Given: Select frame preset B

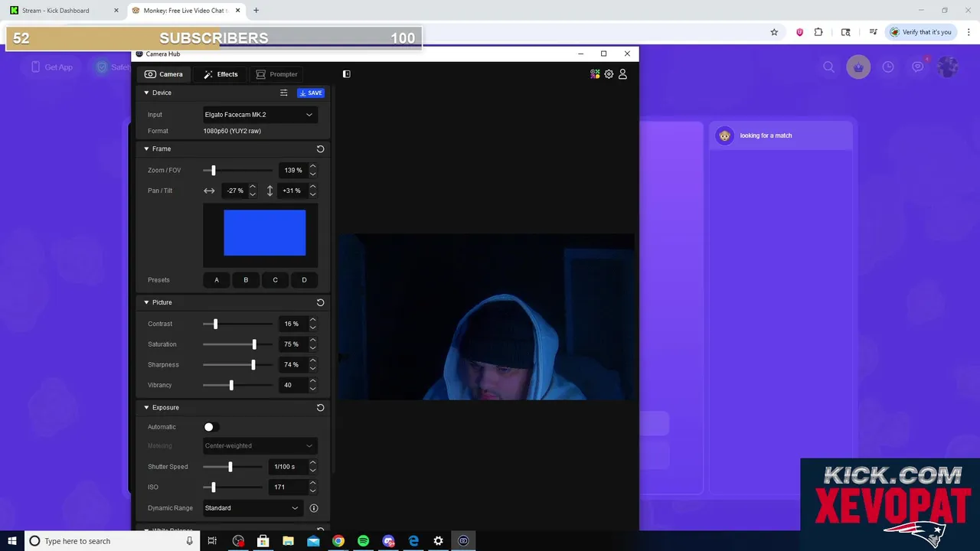Looking at the screenshot, I should click(x=246, y=280).
